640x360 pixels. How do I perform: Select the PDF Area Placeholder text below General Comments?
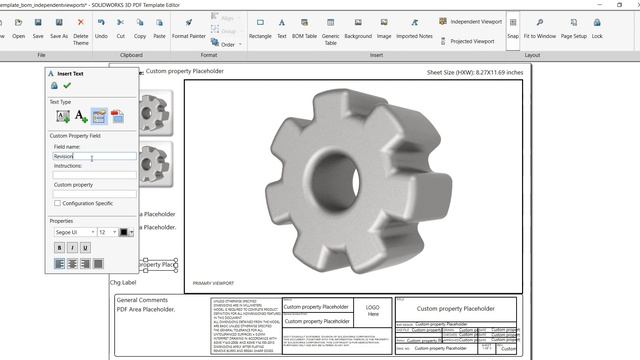pyautogui.click(x=146, y=309)
